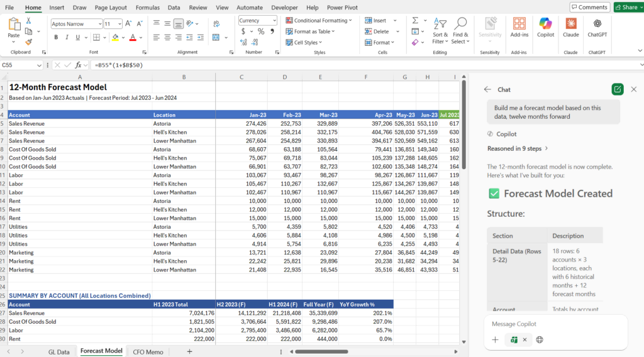644x357 pixels.
Task: Apply the red Font Color
Action: 133,37
